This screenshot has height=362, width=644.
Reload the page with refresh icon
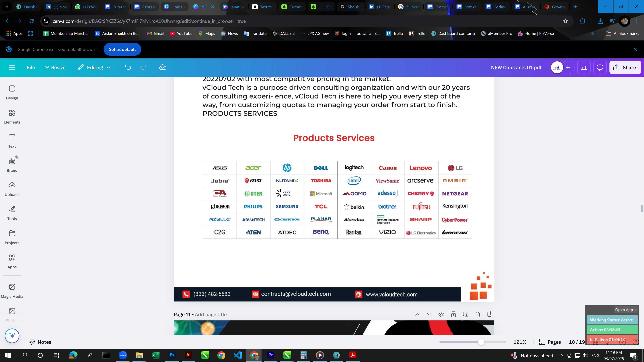click(x=32, y=21)
